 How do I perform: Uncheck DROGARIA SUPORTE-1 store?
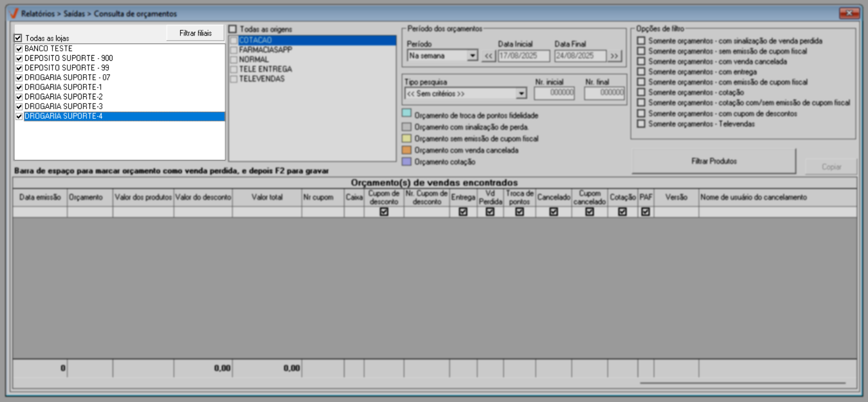19,88
